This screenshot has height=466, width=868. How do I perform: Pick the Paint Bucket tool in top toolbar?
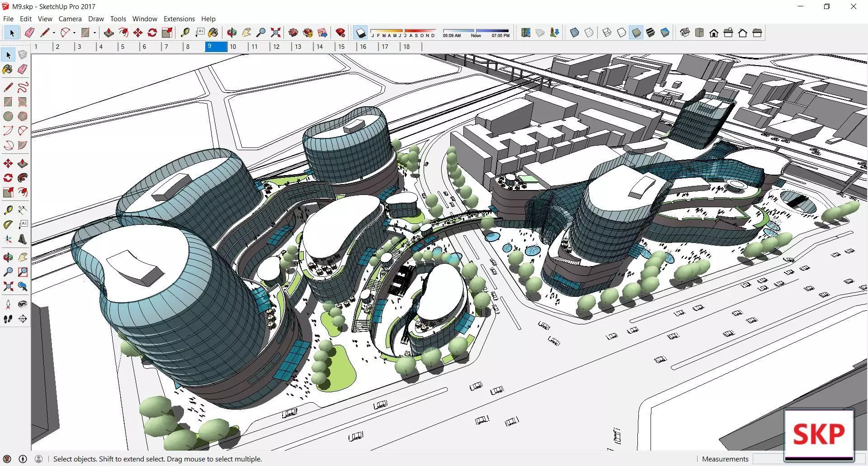point(213,33)
